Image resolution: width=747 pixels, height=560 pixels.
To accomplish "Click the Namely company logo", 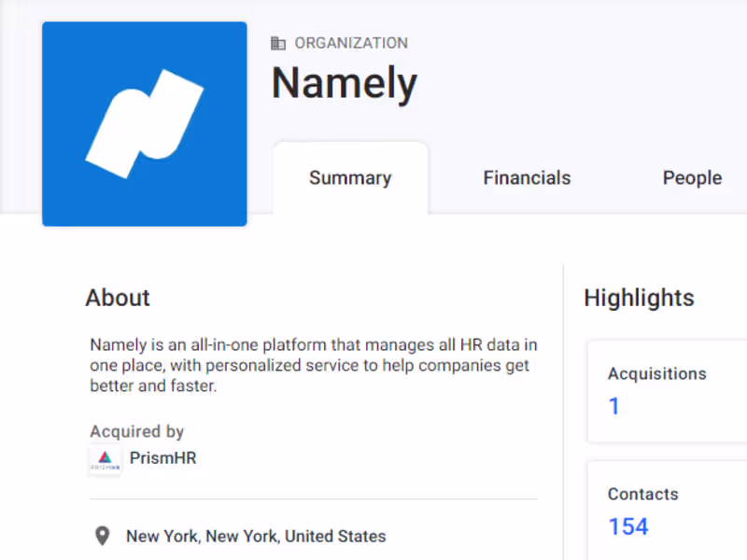I will coord(145,124).
